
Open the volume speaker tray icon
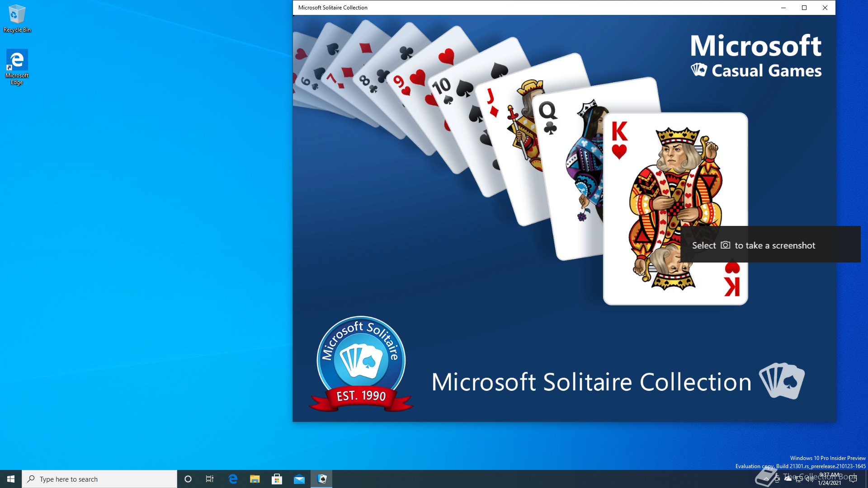pyautogui.click(x=810, y=479)
